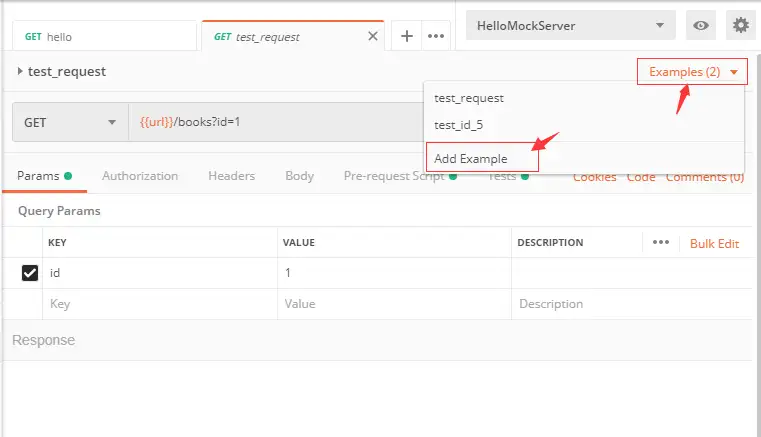
Task: Open the HelloMockServer environment dropdown
Action: [x=570, y=26]
